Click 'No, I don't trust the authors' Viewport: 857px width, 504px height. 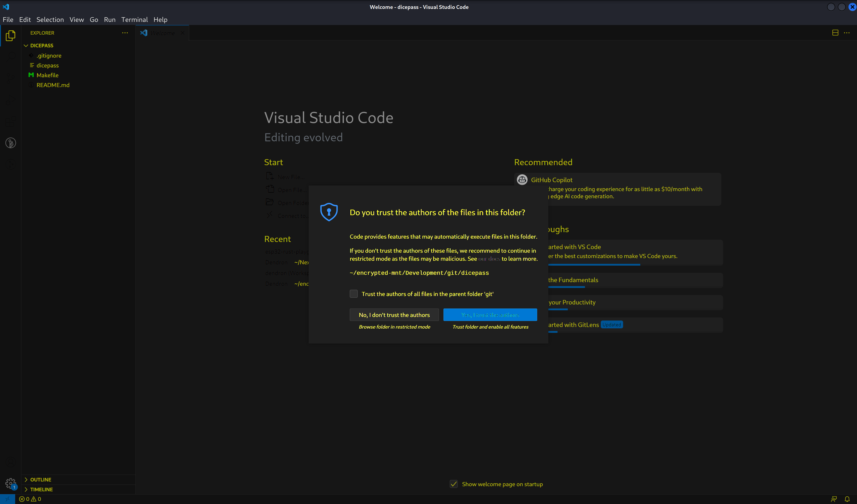coord(394,314)
